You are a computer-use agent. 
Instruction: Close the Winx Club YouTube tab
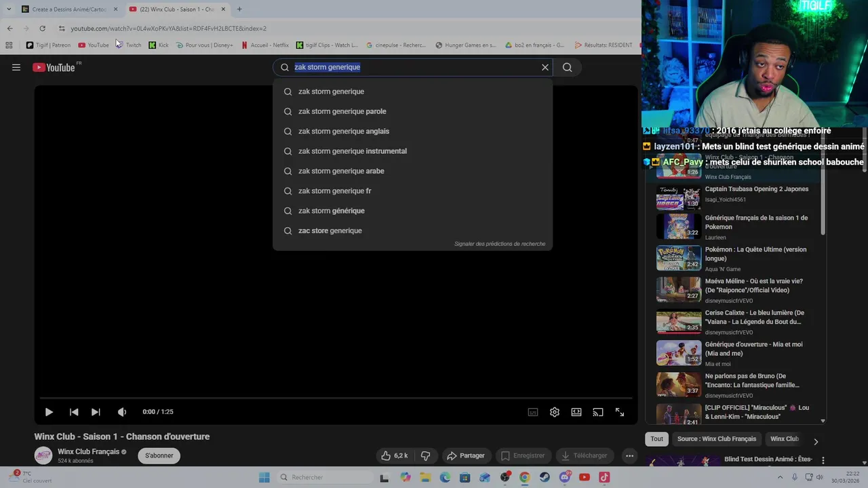click(x=223, y=9)
